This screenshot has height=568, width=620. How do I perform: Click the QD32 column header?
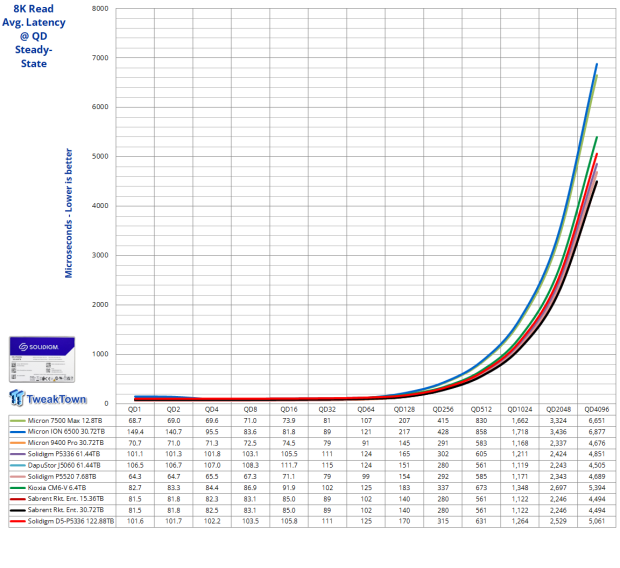[327, 409]
